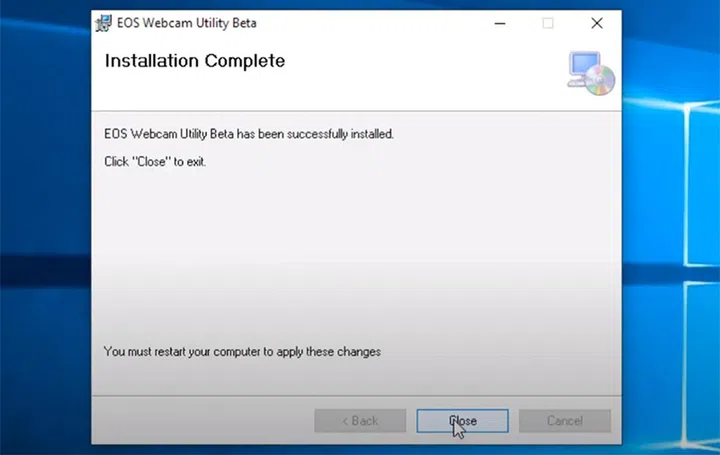The height and width of the screenshot is (455, 720).
Task: Click the greyed-out Back button
Action: (360, 421)
